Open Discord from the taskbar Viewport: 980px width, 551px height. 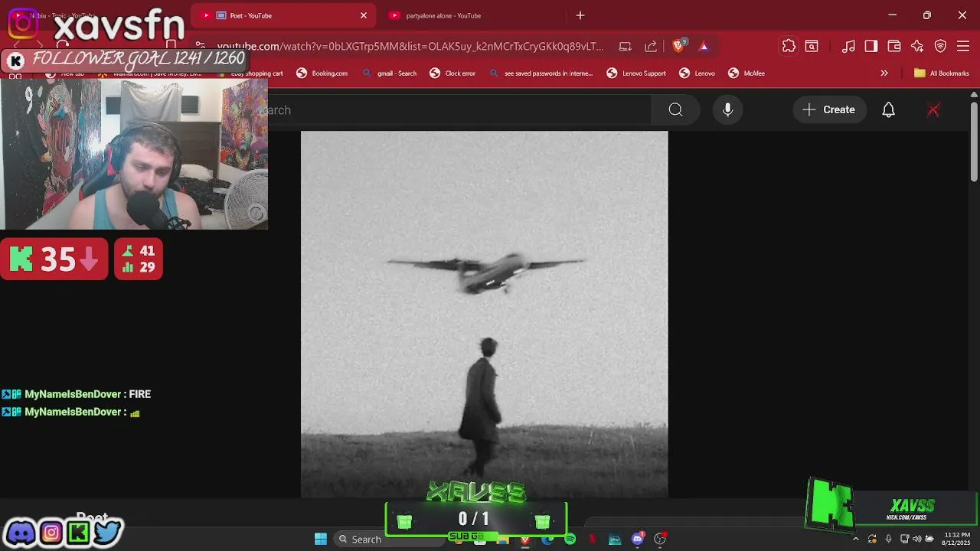(x=638, y=539)
